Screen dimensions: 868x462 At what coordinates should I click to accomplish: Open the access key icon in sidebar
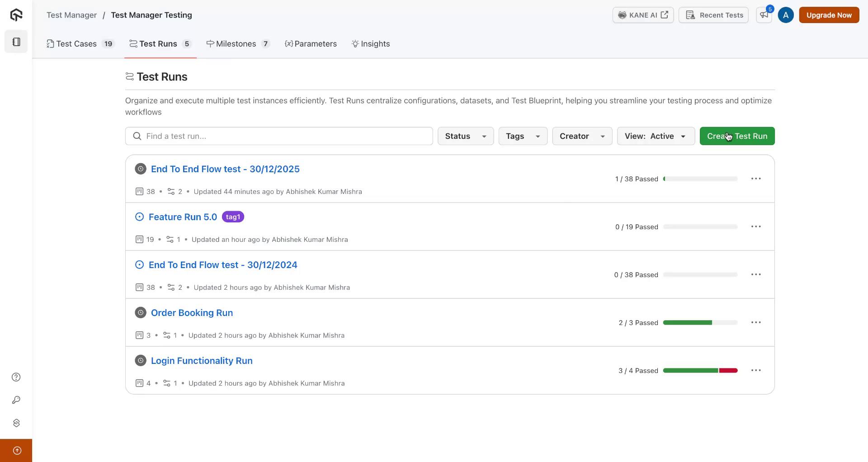click(x=16, y=400)
